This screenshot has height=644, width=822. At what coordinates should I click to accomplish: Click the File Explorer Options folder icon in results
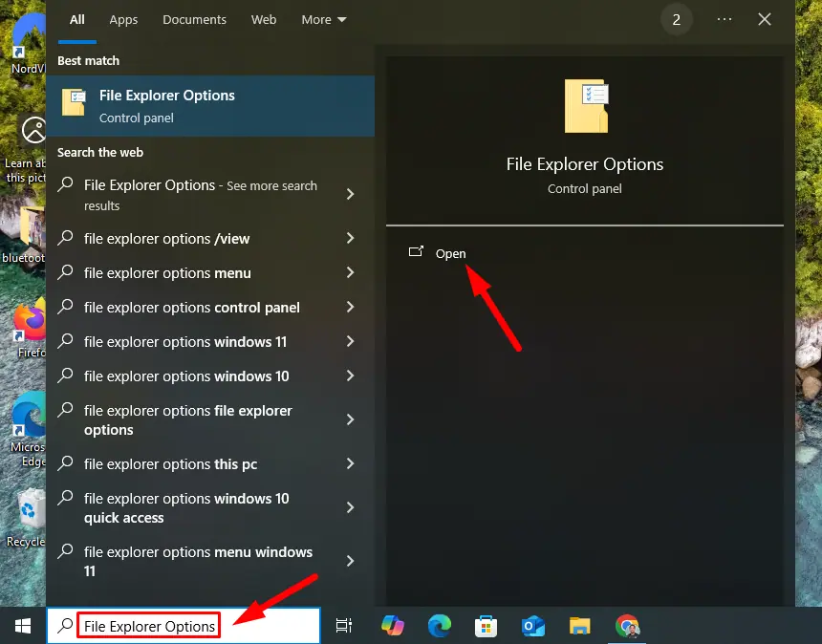(x=74, y=101)
